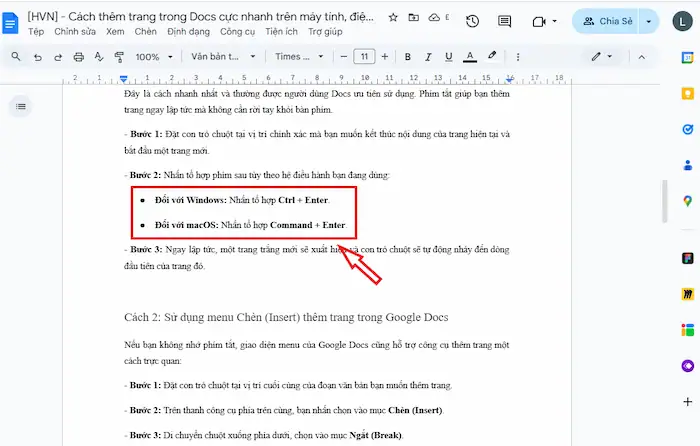Viewport: 700px width, 446px height.
Task: Show the document outline panel
Action: [x=21, y=105]
